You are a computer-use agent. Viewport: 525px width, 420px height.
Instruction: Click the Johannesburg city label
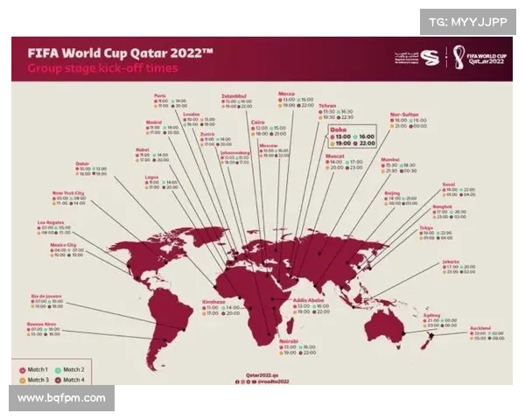[235, 153]
